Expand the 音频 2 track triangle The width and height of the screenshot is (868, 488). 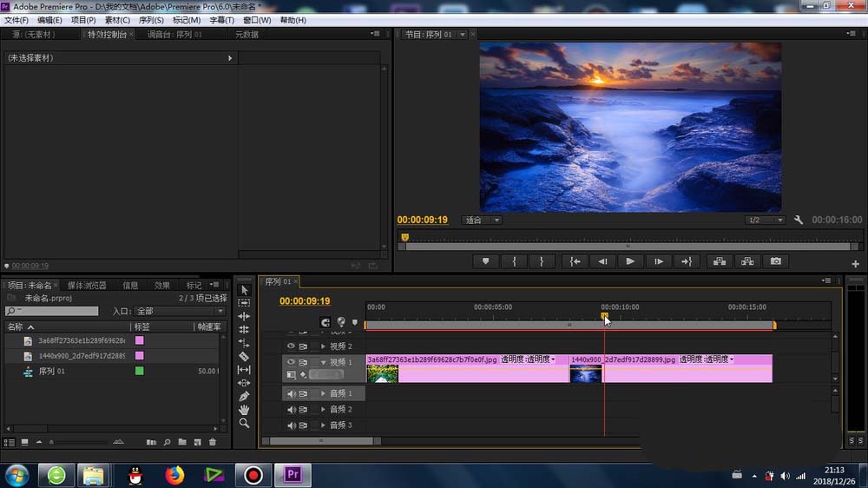click(x=323, y=409)
